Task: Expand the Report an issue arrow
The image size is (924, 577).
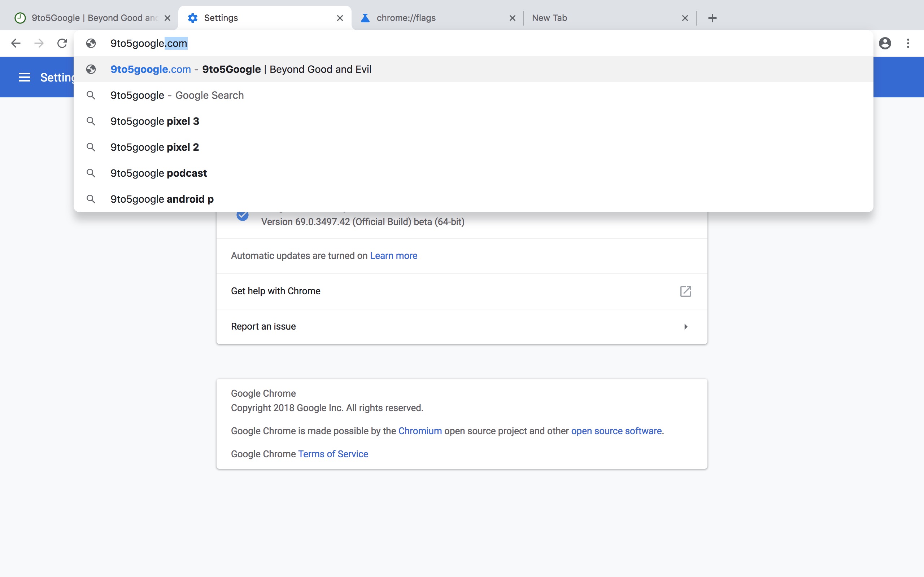Action: 685,327
